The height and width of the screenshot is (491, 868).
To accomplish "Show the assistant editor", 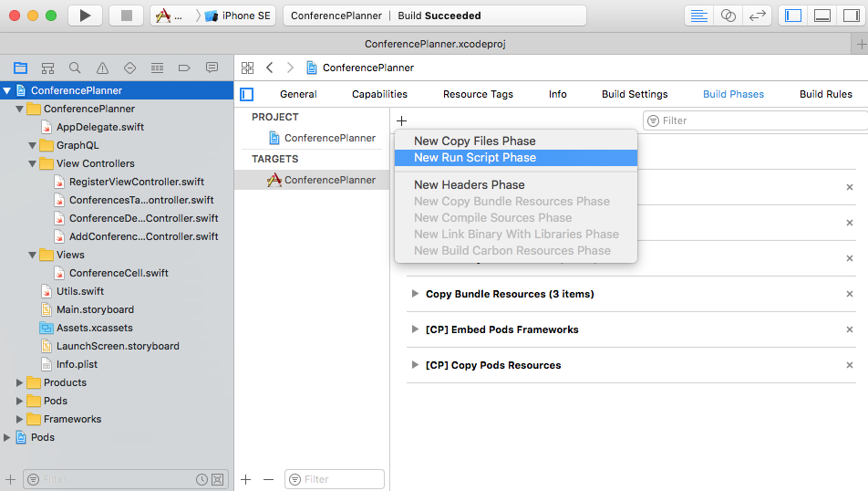I will click(728, 16).
